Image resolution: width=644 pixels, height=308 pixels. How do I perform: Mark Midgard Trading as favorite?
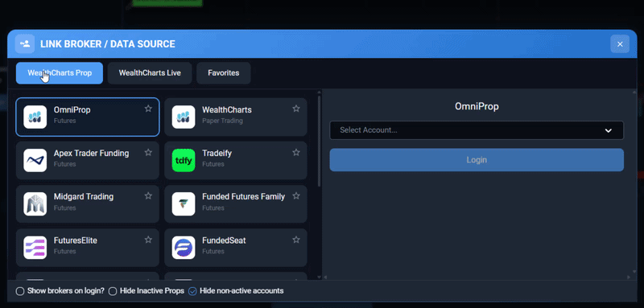tap(148, 195)
